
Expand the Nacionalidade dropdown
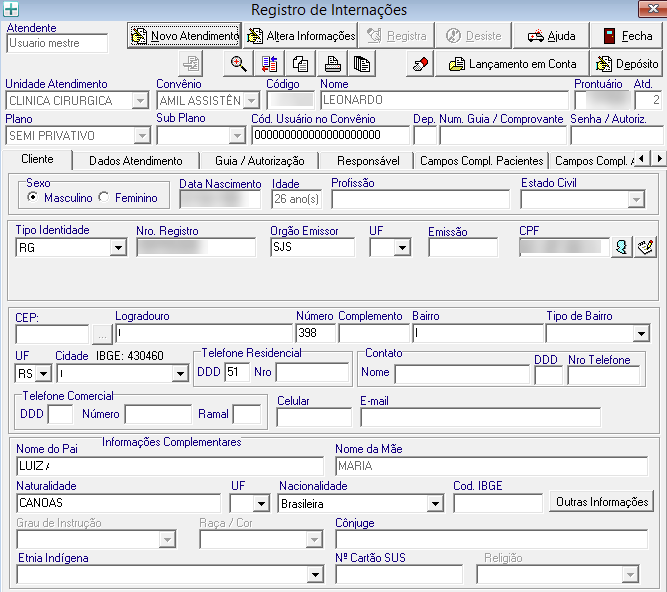tap(435, 504)
